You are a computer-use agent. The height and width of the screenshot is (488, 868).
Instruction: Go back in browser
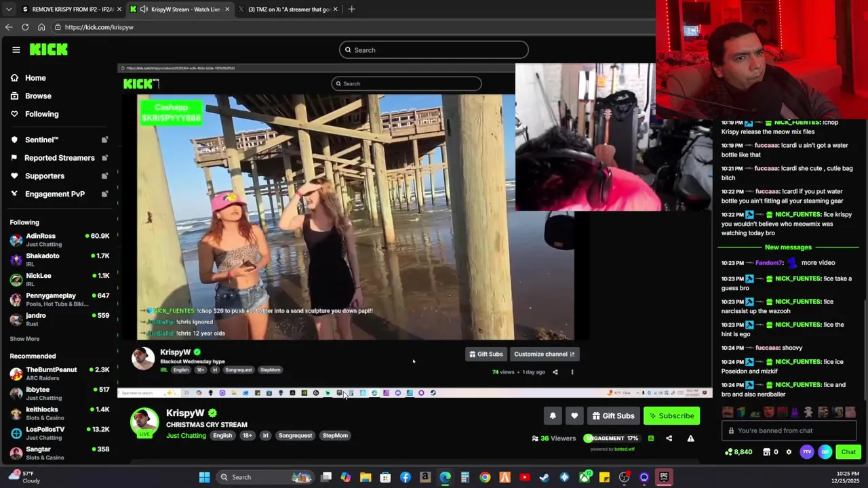(x=9, y=27)
